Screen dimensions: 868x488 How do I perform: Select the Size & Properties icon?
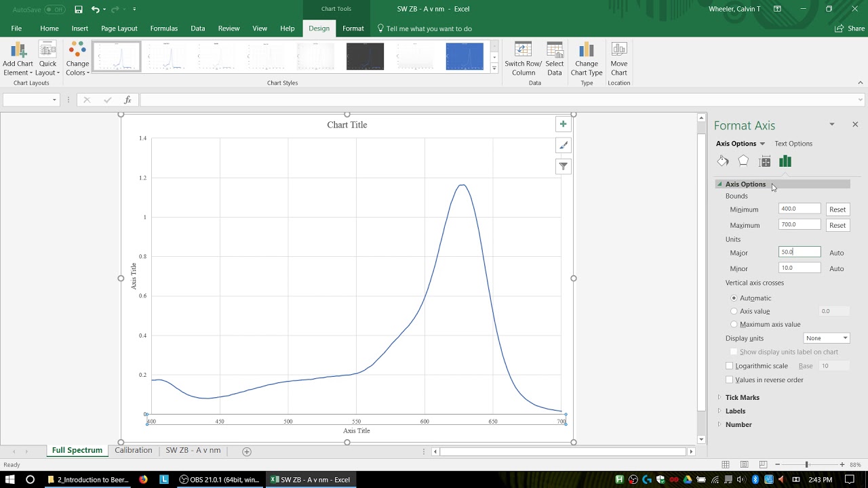coord(765,161)
